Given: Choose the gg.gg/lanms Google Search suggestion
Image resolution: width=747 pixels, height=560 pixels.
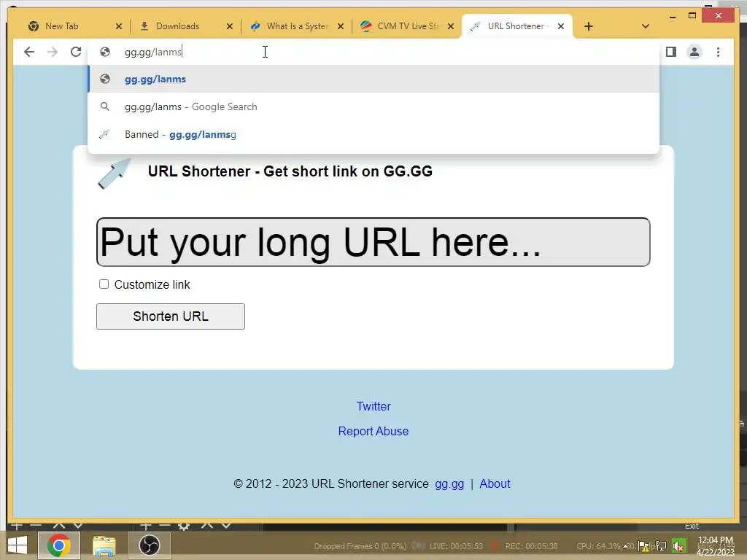Looking at the screenshot, I should click(373, 106).
